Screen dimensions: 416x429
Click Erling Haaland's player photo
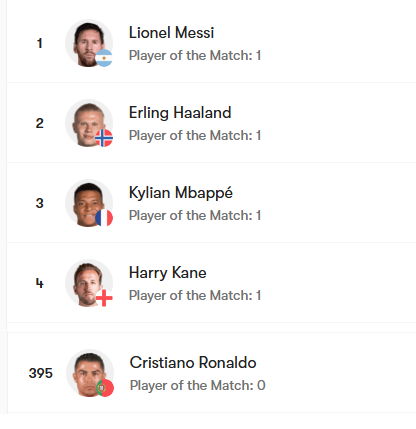pos(89,123)
